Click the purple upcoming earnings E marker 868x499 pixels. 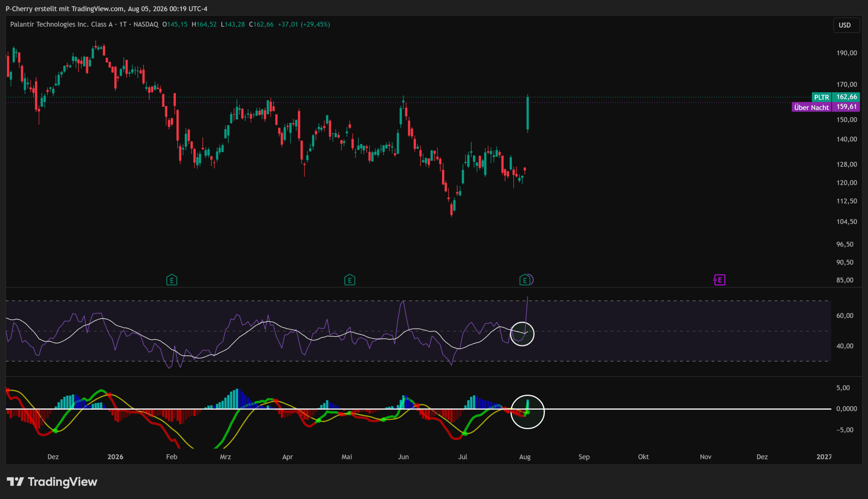pos(719,280)
